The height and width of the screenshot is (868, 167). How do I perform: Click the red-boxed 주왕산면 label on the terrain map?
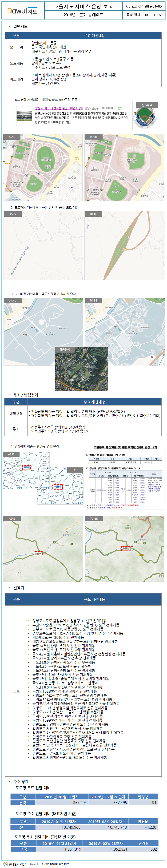[x=127, y=549]
